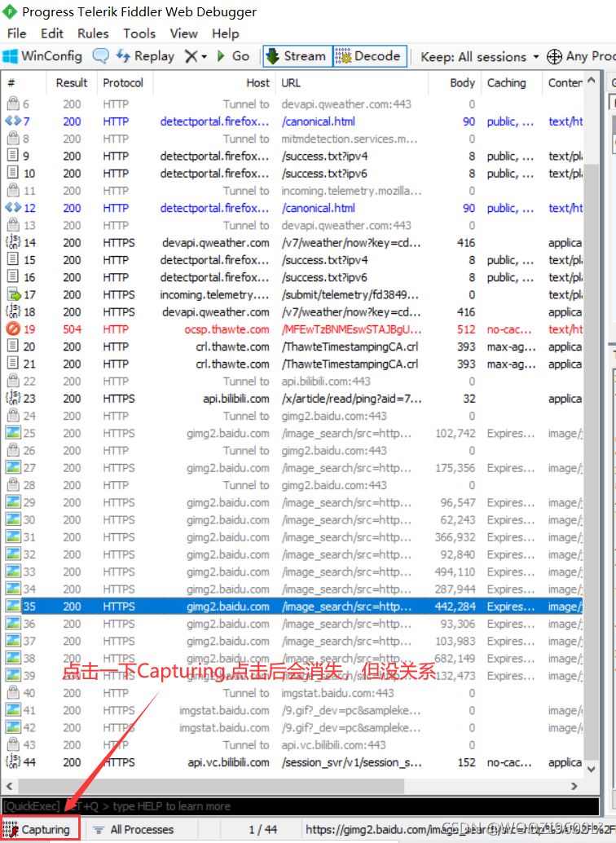The width and height of the screenshot is (616, 843).
Task: Click the image icon of session 31
Action: click(13, 536)
